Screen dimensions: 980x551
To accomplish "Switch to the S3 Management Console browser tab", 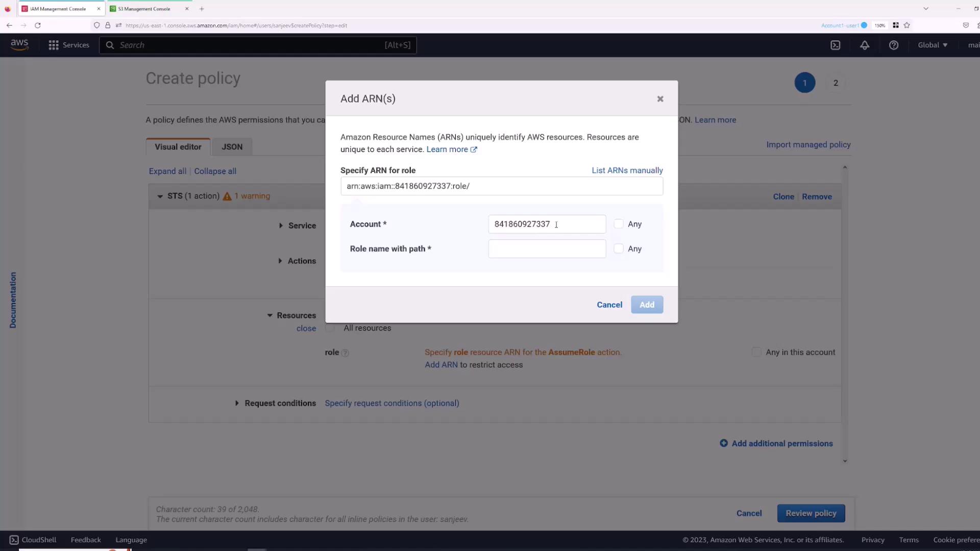I will [144, 9].
